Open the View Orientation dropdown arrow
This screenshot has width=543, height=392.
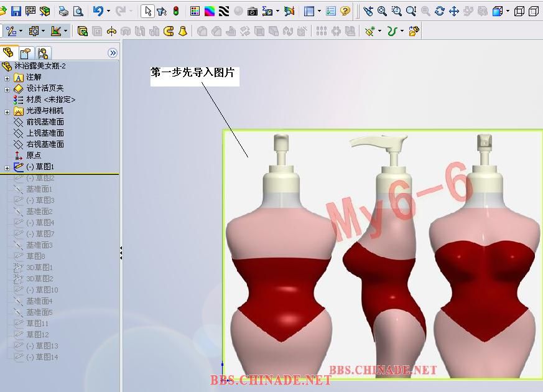(508, 11)
